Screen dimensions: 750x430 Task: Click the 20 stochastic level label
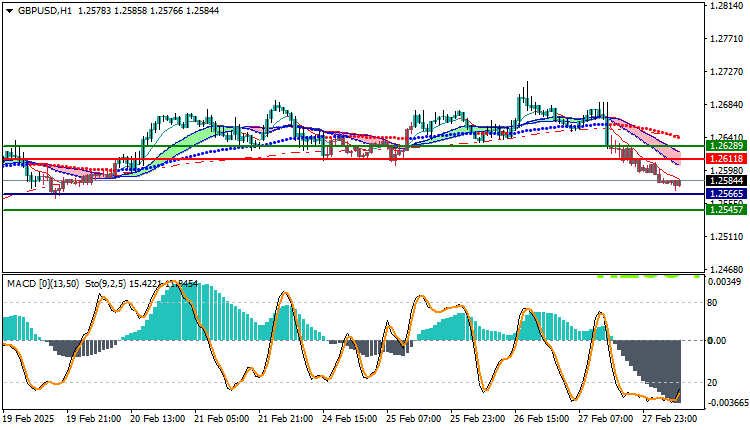[712, 383]
